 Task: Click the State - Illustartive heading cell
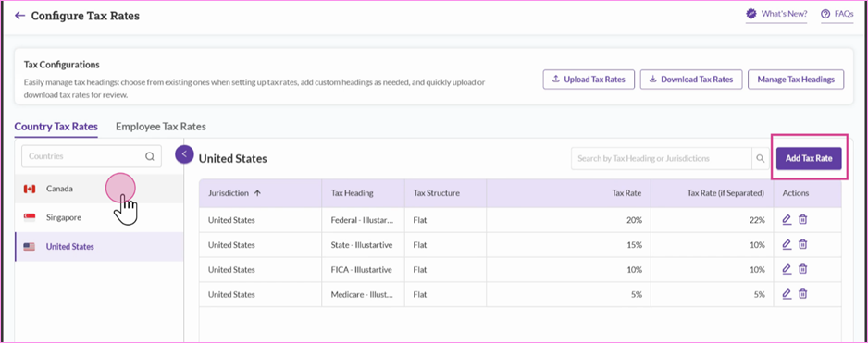[x=362, y=245]
